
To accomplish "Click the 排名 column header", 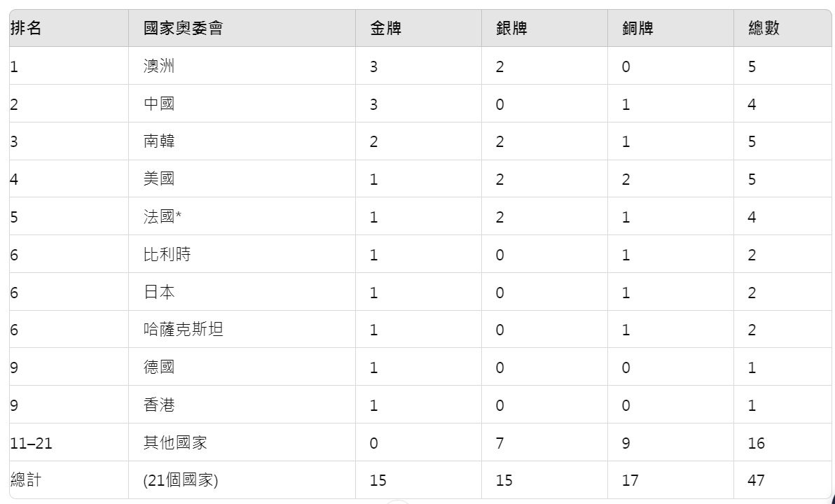I will (x=25, y=29).
